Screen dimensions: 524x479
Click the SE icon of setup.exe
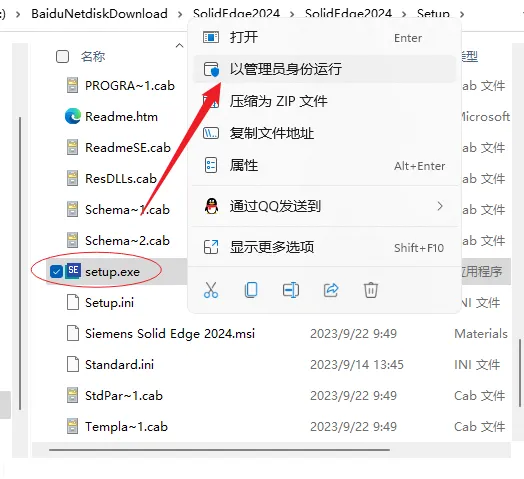tap(73, 271)
